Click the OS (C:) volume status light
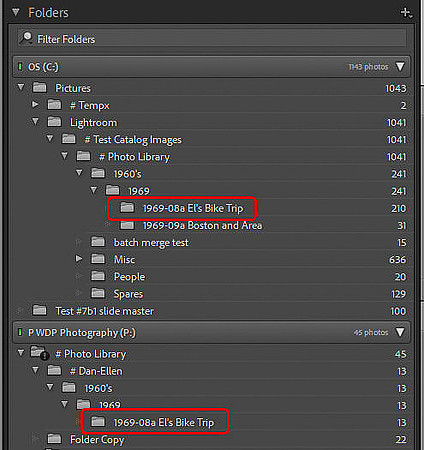 click(x=20, y=66)
